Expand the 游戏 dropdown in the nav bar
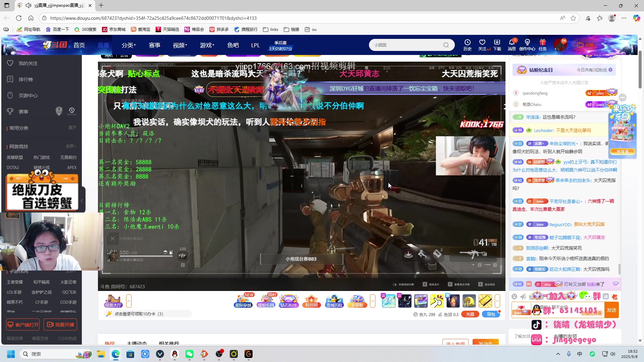Screen dimensions: 644x362 pos(207,45)
